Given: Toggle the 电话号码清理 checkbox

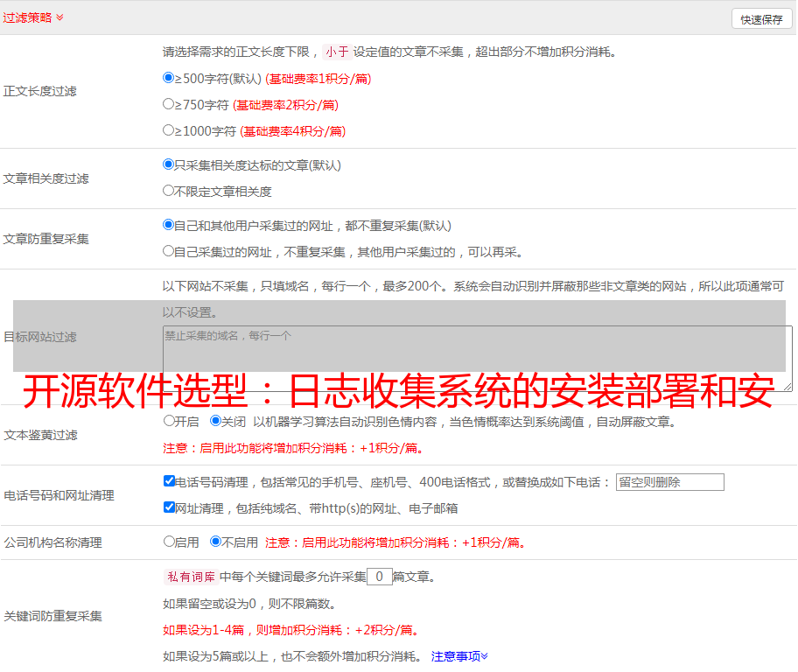Looking at the screenshot, I should point(169,481).
